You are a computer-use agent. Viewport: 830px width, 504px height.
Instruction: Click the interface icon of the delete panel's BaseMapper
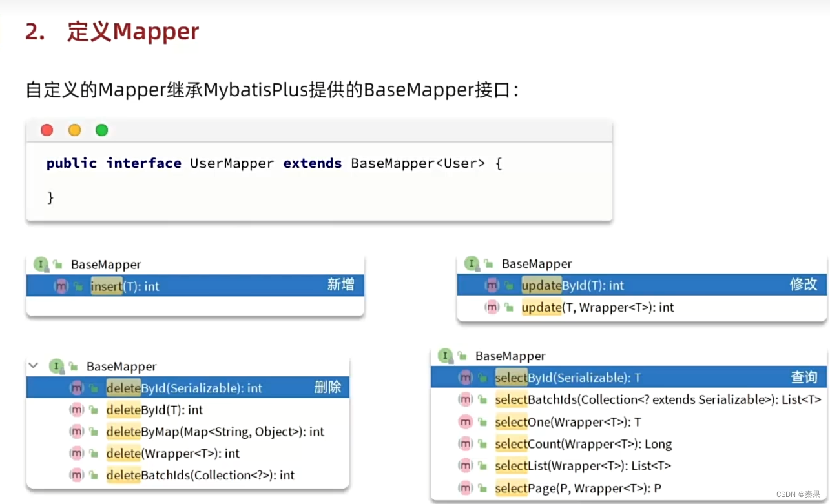57,366
